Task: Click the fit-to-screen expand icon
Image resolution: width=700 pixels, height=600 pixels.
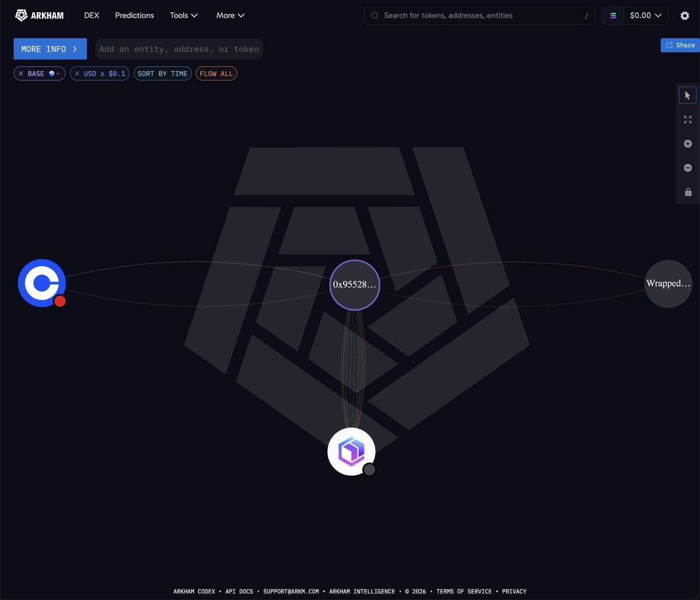Action: [688, 120]
